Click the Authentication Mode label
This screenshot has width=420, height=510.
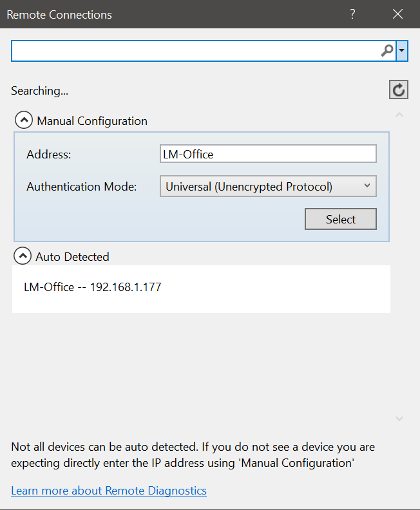tap(82, 187)
